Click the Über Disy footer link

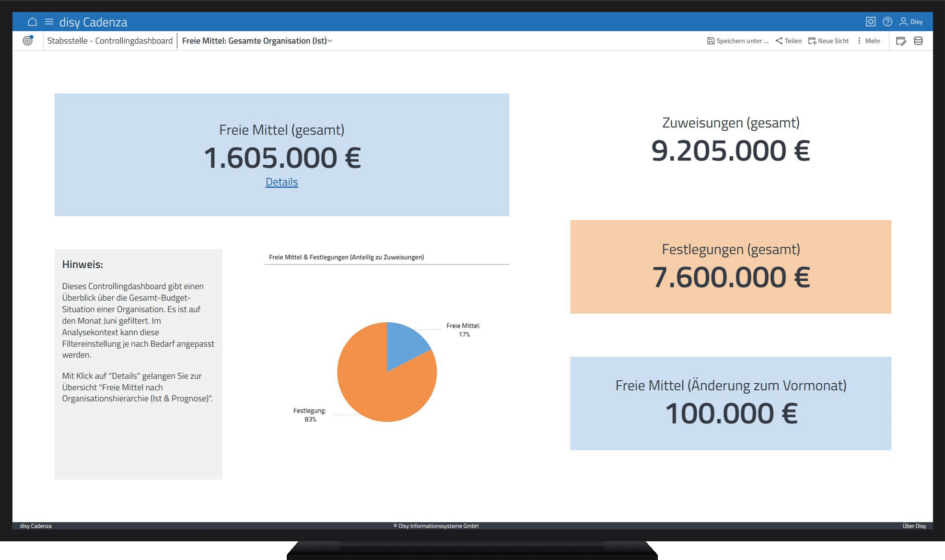point(914,526)
